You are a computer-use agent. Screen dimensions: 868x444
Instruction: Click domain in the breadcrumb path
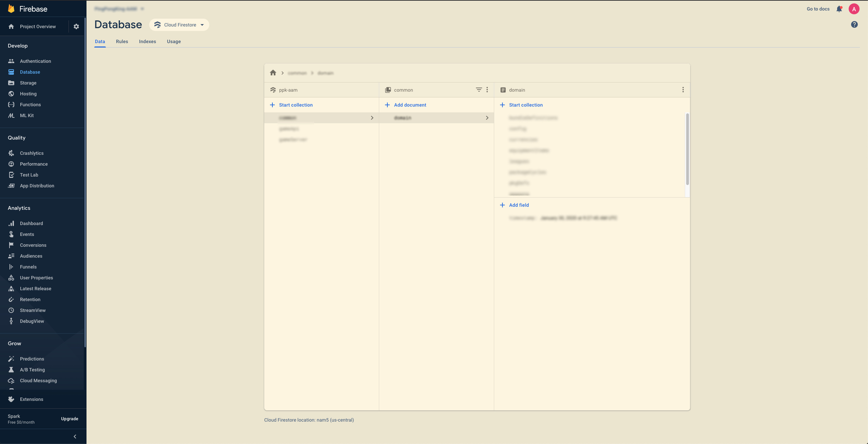(326, 73)
